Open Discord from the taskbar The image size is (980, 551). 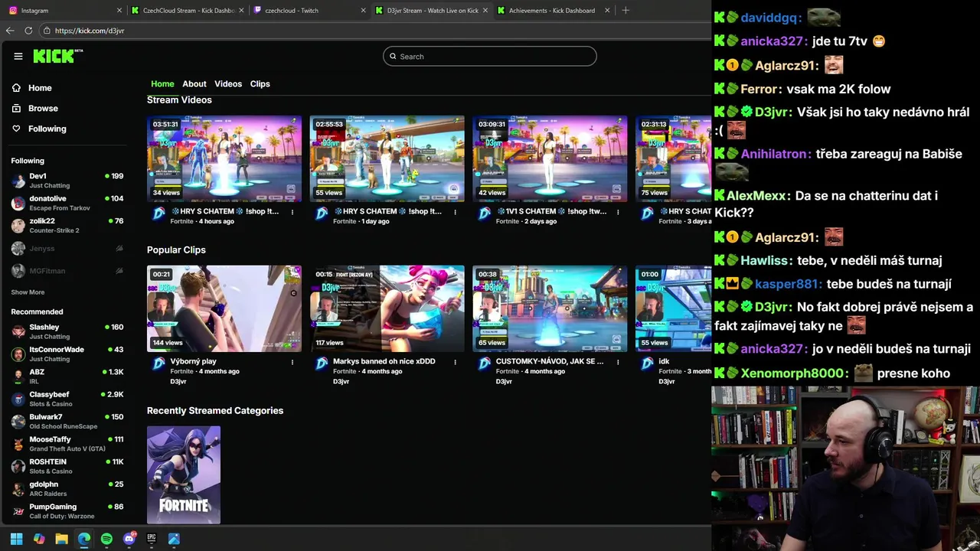click(129, 539)
